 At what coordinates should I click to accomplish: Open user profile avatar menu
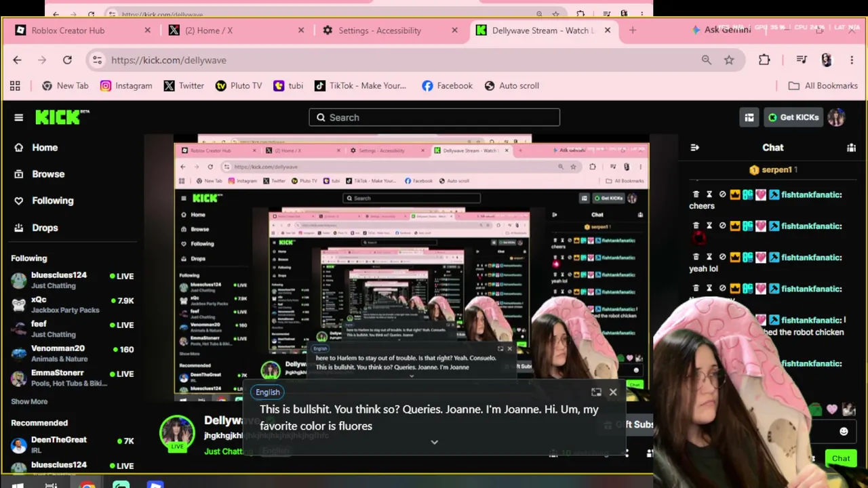[x=836, y=117]
